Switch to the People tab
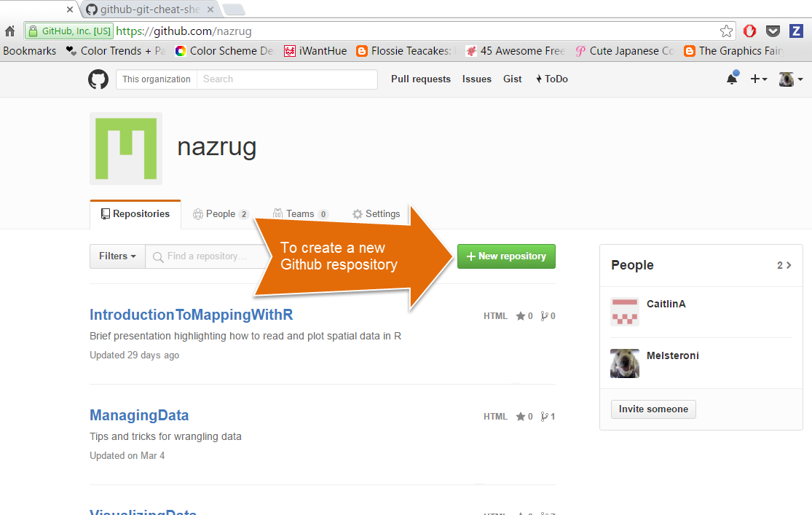 [221, 214]
